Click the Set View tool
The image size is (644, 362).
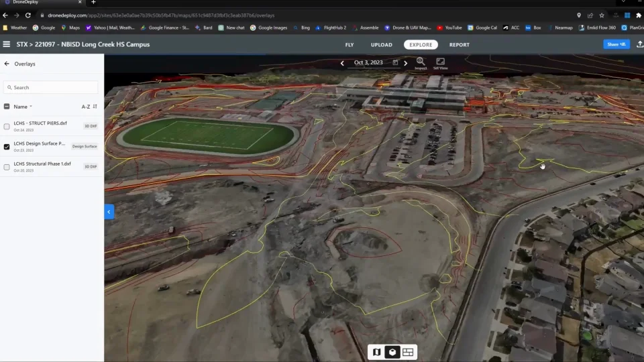(x=440, y=63)
